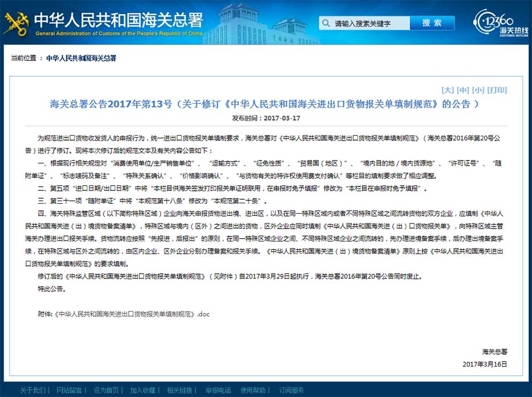Open 网站留言 in the footer
The width and height of the screenshot is (532, 397).
point(70,390)
